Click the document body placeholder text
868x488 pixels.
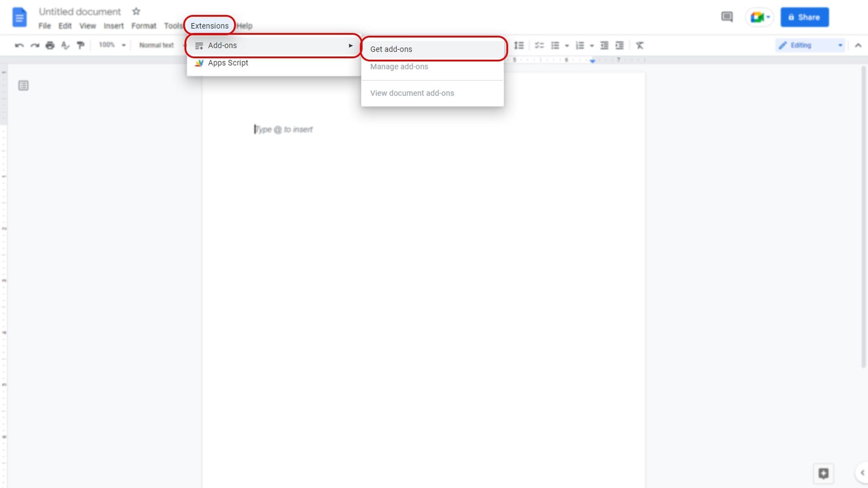pyautogui.click(x=284, y=130)
